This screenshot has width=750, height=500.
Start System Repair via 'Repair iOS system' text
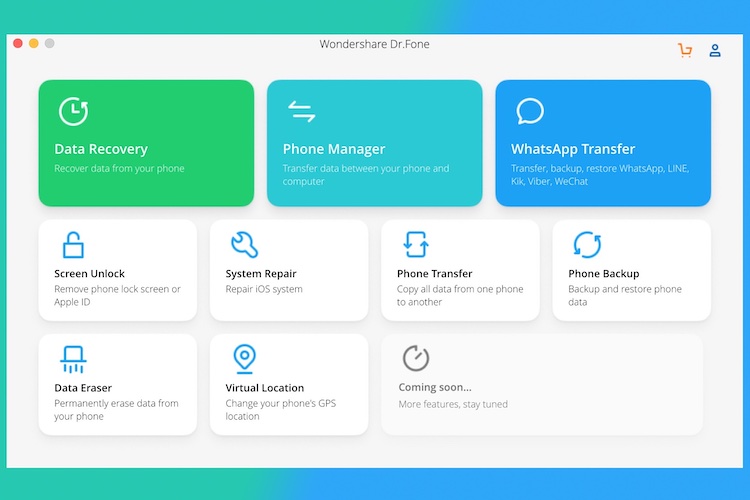click(264, 289)
